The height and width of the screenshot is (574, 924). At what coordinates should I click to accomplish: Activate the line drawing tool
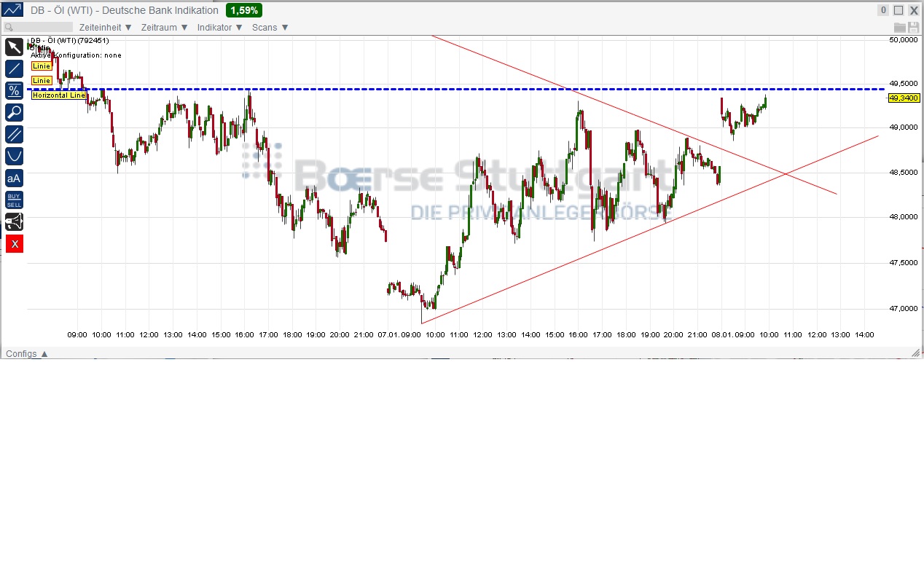(13, 68)
